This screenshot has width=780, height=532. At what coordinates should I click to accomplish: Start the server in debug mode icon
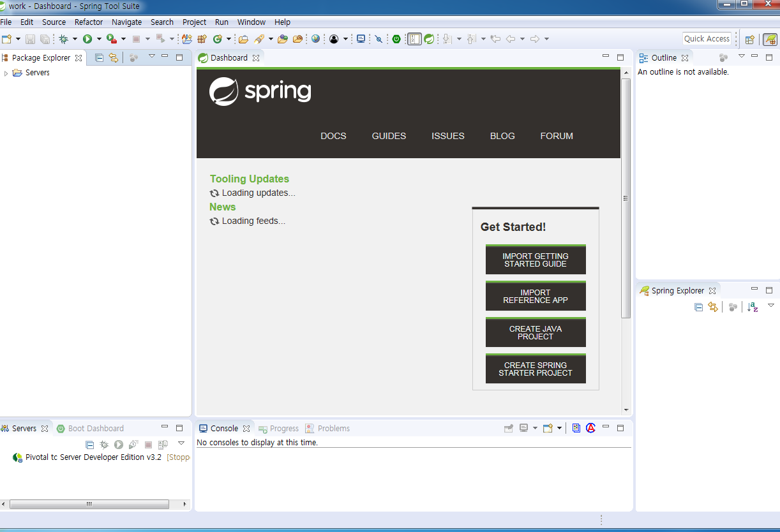[x=105, y=445]
